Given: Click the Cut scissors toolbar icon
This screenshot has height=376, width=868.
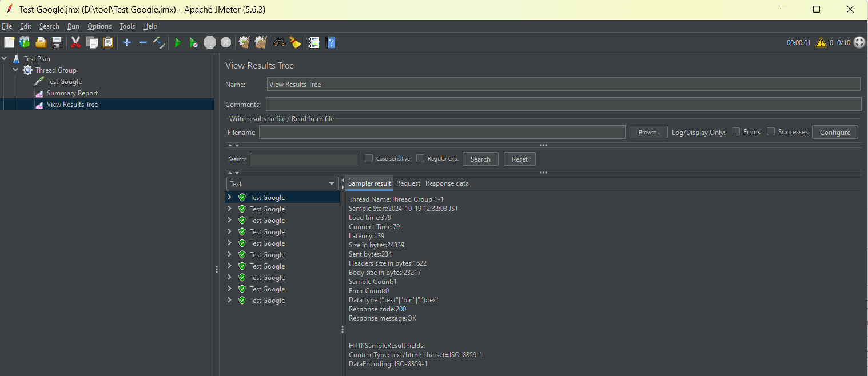Looking at the screenshot, I should point(75,42).
